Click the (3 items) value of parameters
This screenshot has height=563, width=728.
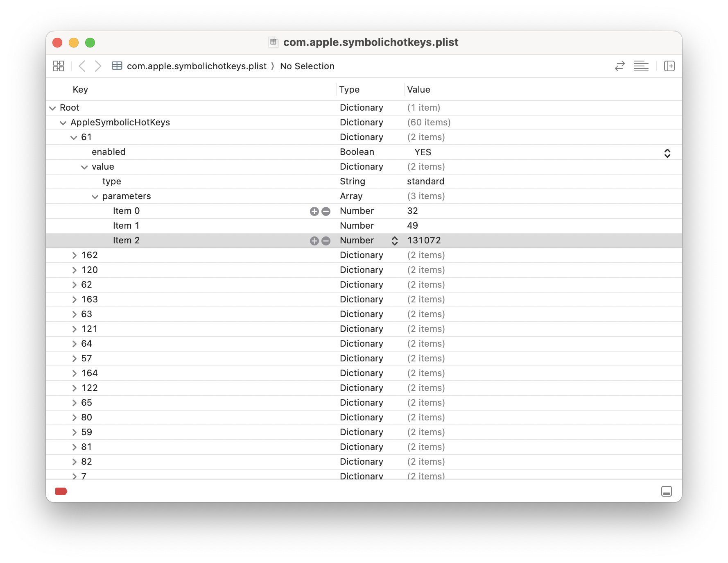[x=426, y=196]
